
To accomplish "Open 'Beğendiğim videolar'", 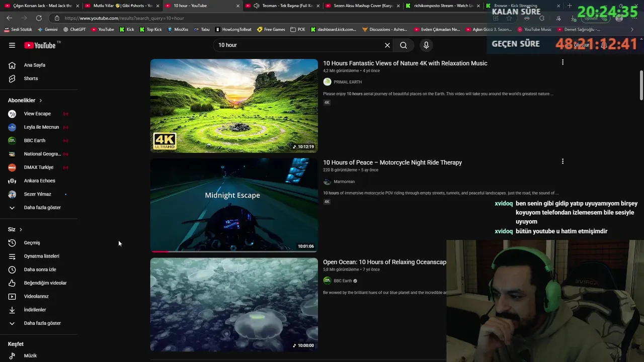I will pyautogui.click(x=38, y=283).
